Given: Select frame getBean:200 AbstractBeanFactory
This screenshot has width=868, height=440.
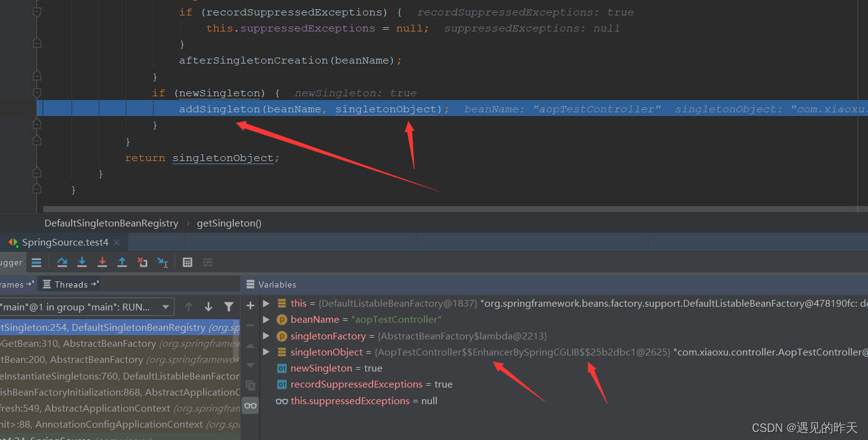Looking at the screenshot, I should [120, 360].
